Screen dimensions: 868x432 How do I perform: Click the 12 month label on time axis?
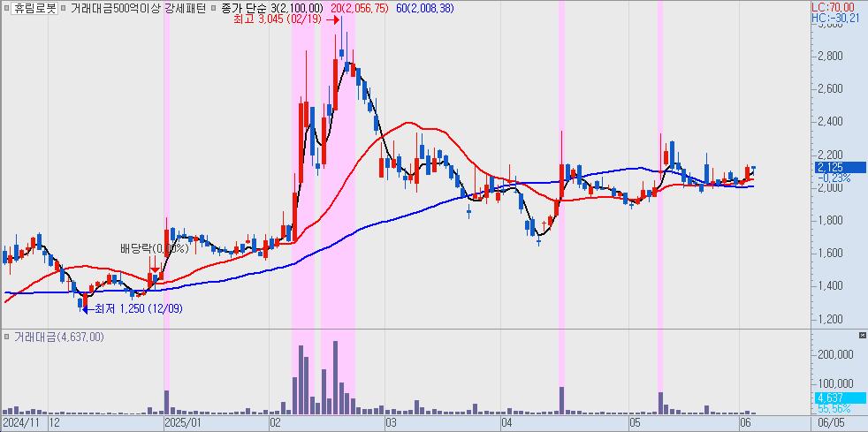[x=54, y=422]
